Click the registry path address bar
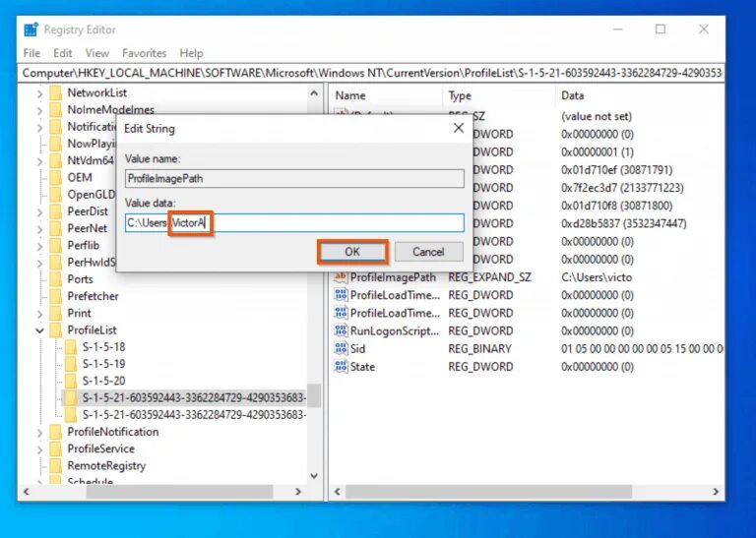Viewport: 756px width, 538px height. tap(371, 73)
